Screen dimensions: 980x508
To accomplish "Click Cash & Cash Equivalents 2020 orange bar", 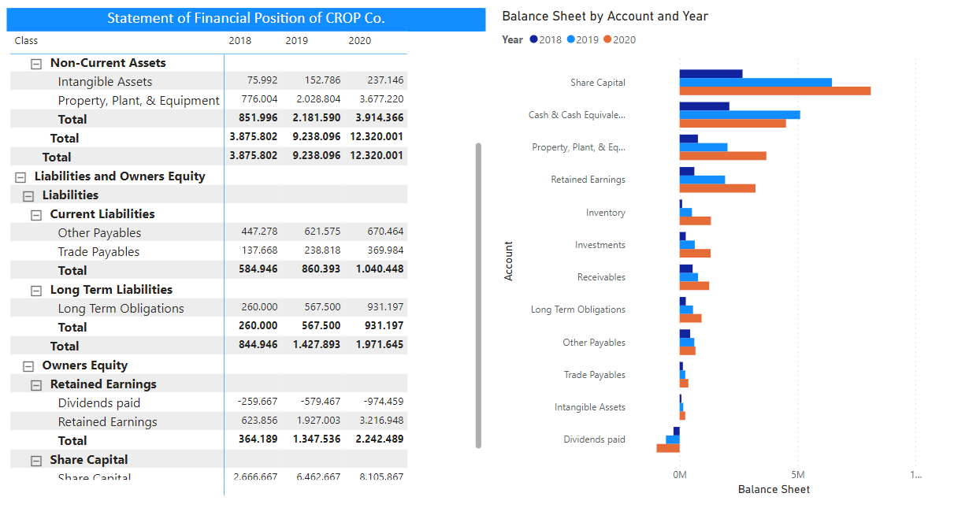I will tap(733, 123).
